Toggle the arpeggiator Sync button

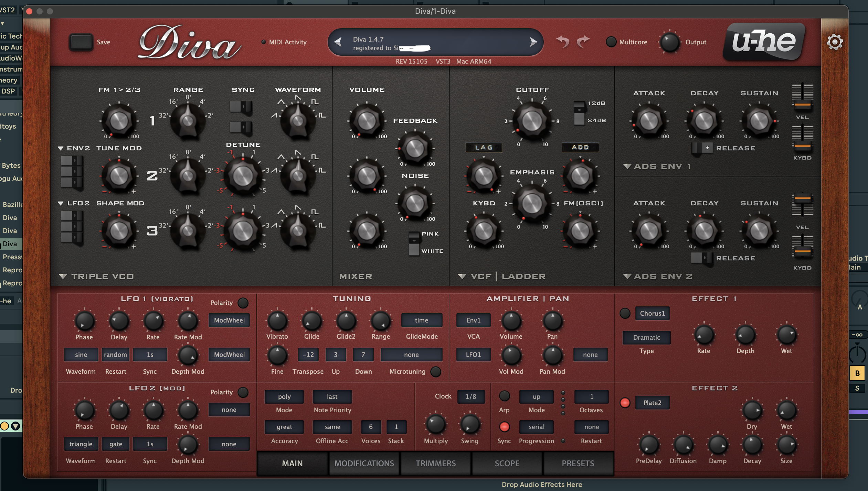click(504, 427)
